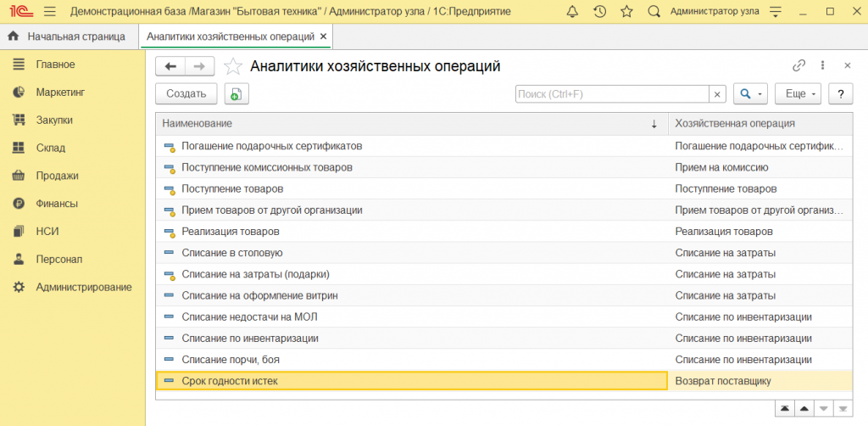Click Прием на комиссию operation cell
The image size is (868, 426).
(x=760, y=167)
